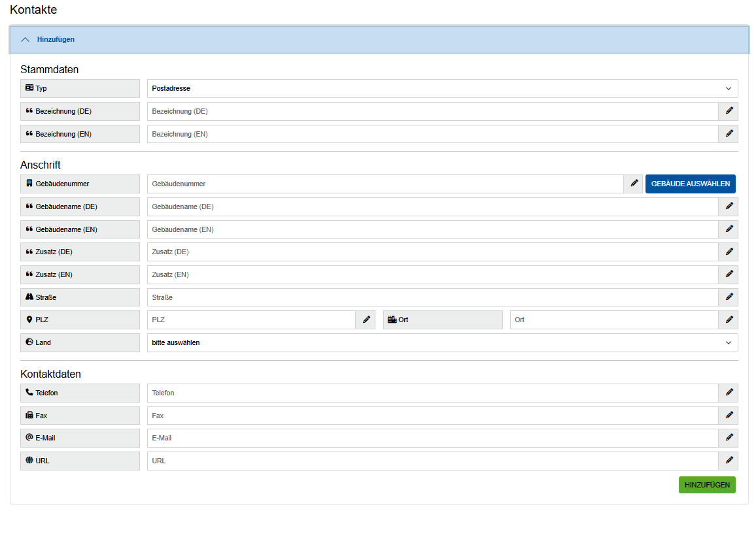The image size is (756, 560).
Task: Click the edit pencil next to E-Mail
Action: point(729,438)
